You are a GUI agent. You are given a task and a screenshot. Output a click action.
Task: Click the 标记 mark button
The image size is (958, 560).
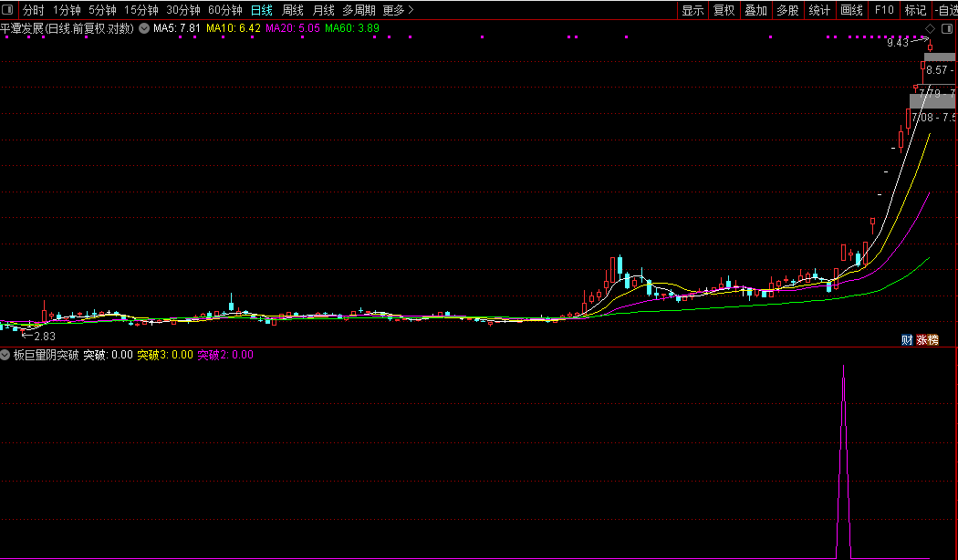coord(915,10)
